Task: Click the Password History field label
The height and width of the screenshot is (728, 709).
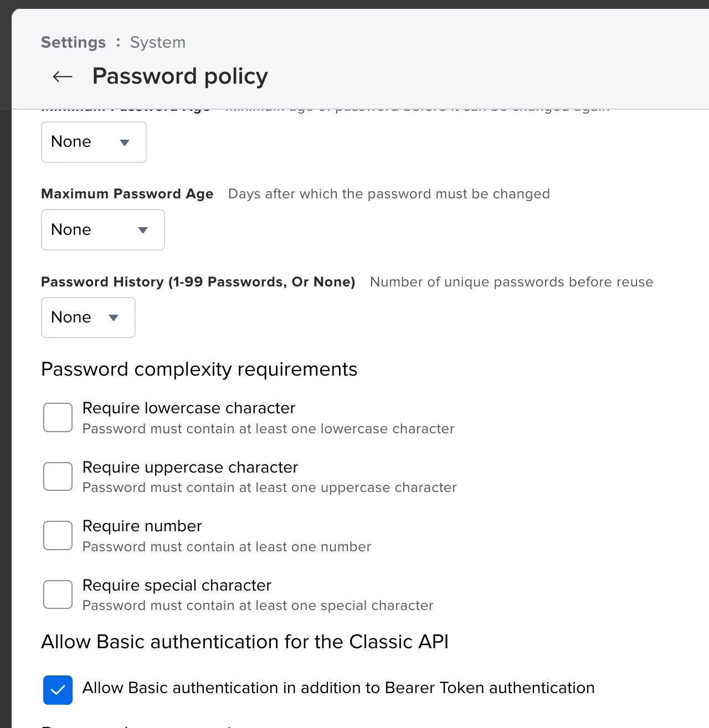Action: (x=198, y=282)
